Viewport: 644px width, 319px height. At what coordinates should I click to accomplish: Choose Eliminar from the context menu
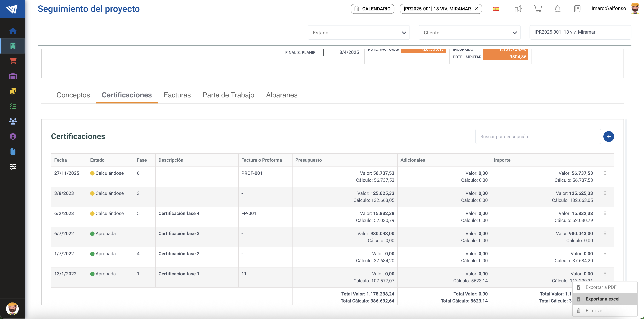click(594, 311)
